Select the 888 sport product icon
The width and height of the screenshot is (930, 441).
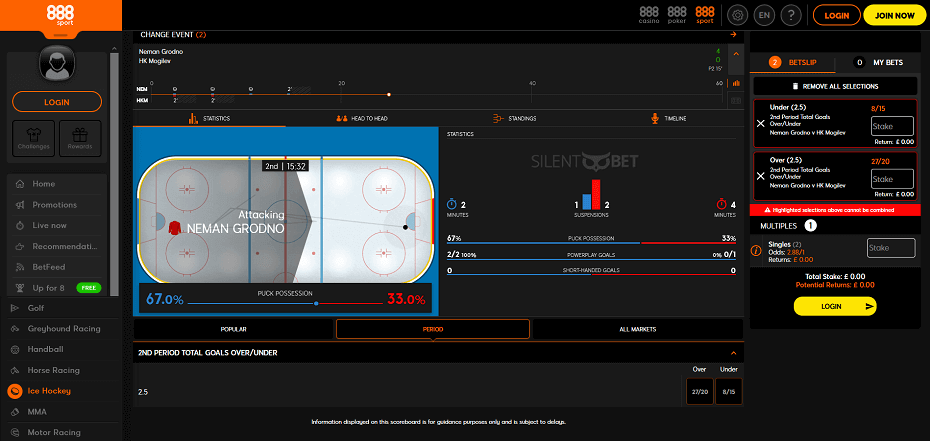[x=705, y=15]
